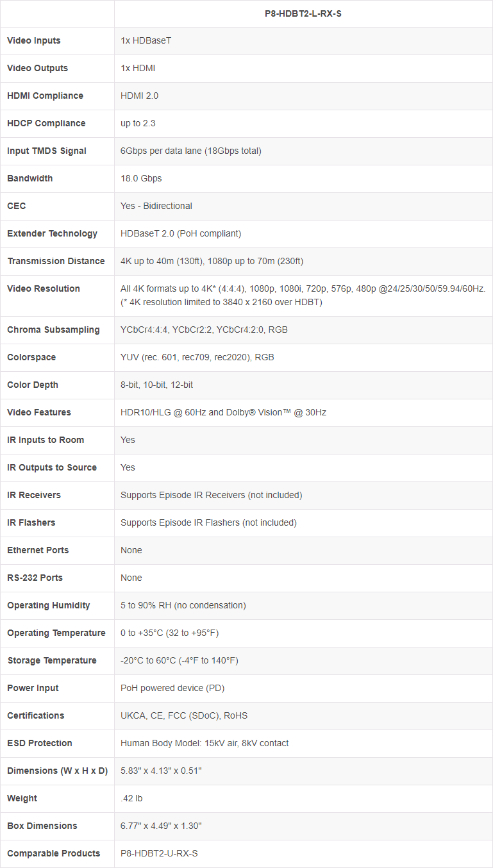Click the HDCP value up to 2.3
This screenshot has height=868, width=493.
(138, 123)
